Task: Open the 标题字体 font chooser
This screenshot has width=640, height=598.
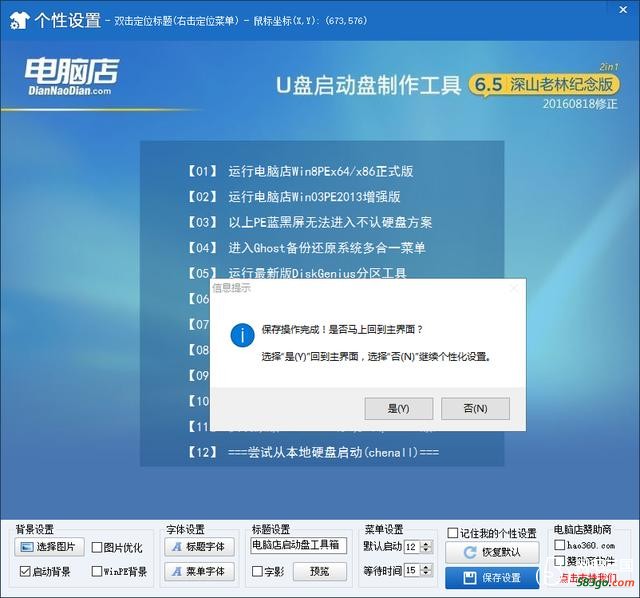Action: [x=200, y=547]
